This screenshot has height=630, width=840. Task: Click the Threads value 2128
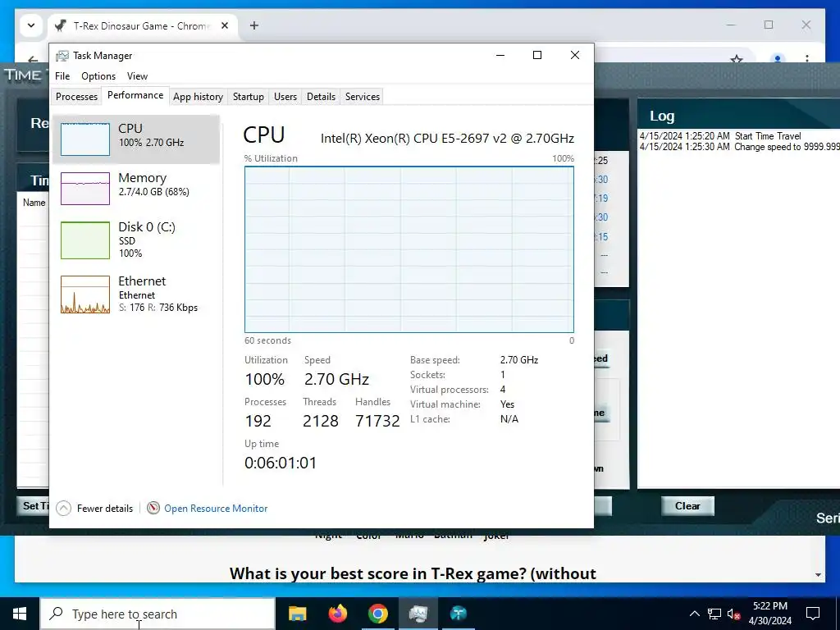click(x=321, y=421)
